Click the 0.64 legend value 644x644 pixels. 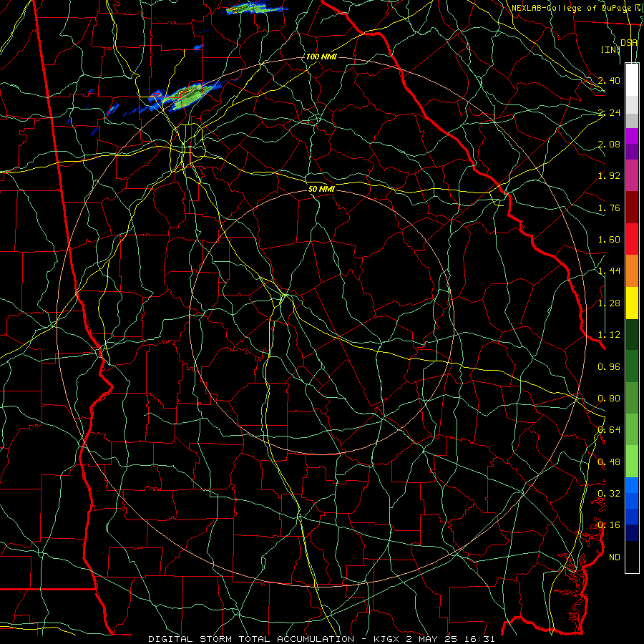click(x=609, y=430)
